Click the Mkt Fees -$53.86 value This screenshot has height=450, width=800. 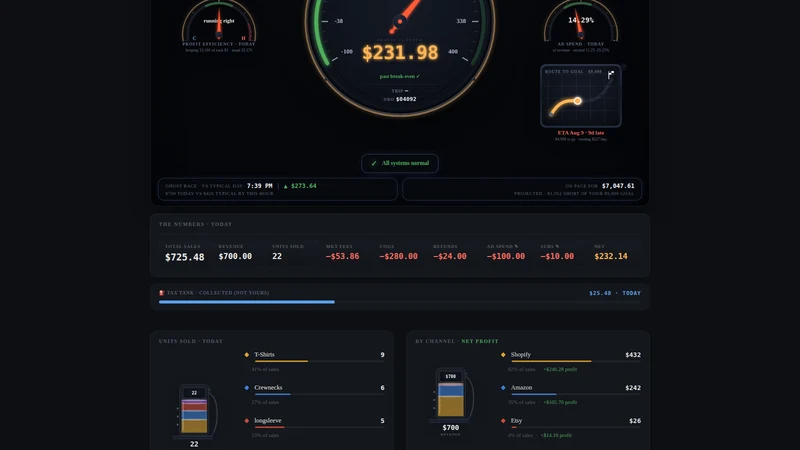[x=342, y=256]
